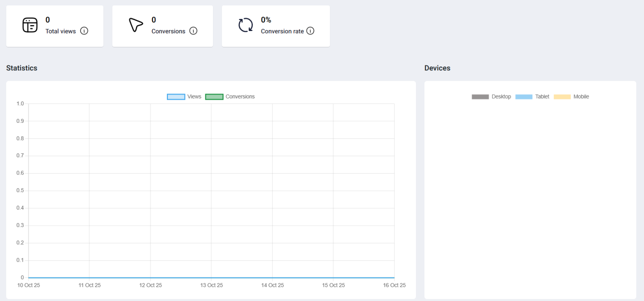Click the 0% conversion rate value
The image size is (644, 301).
266,20
